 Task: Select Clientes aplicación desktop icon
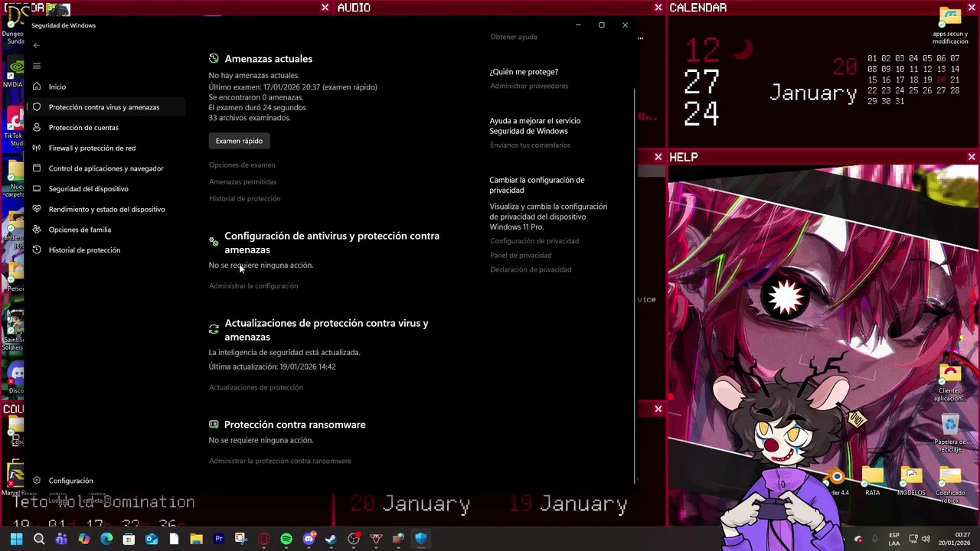pyautogui.click(x=950, y=383)
